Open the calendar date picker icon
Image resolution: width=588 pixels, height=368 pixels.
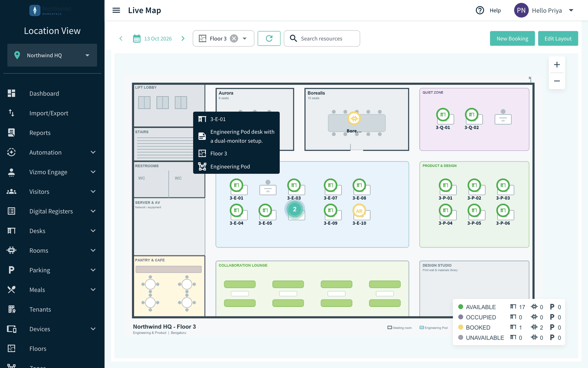[x=137, y=38]
